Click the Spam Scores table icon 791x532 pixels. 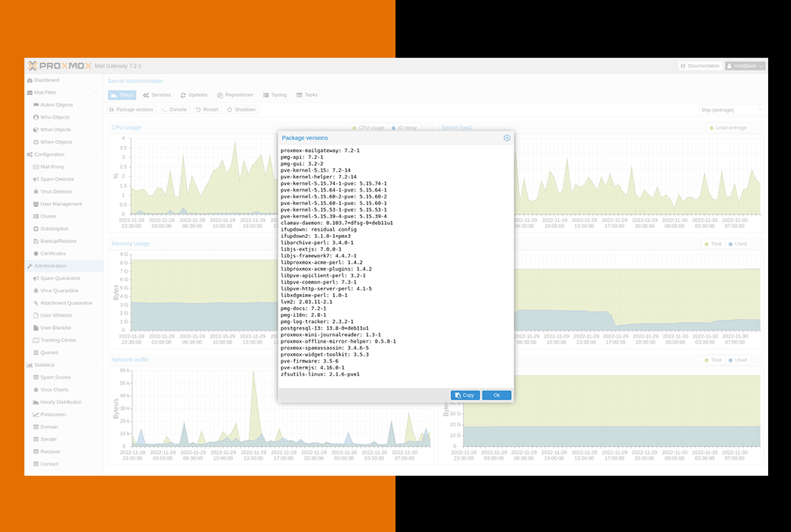coord(36,378)
